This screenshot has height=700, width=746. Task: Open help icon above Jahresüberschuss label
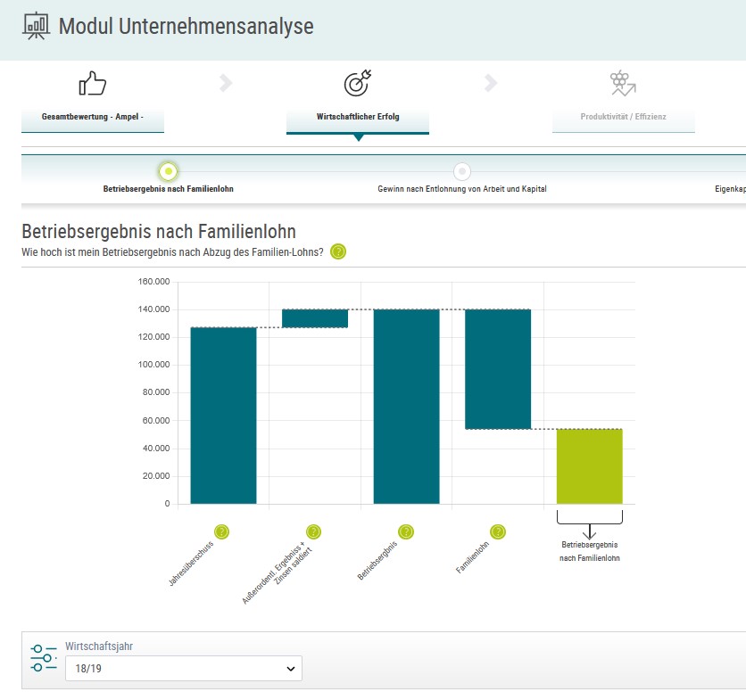click(x=222, y=532)
